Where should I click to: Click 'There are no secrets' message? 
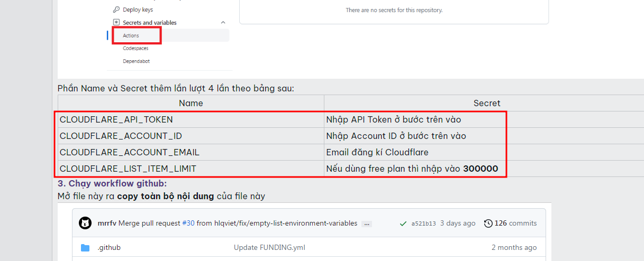point(394,10)
